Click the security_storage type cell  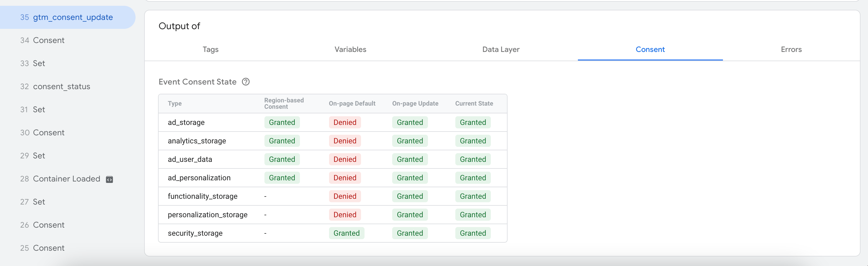195,233
